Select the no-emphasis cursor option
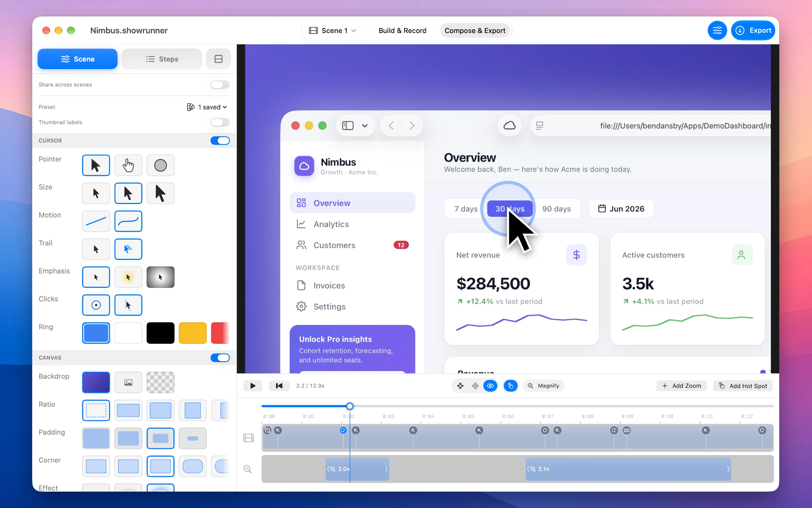 [x=96, y=277]
